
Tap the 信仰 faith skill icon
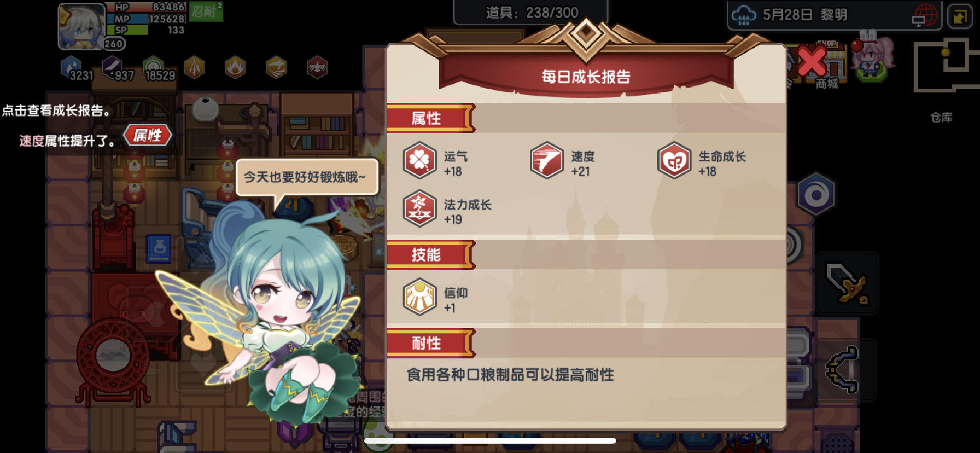[x=419, y=297]
